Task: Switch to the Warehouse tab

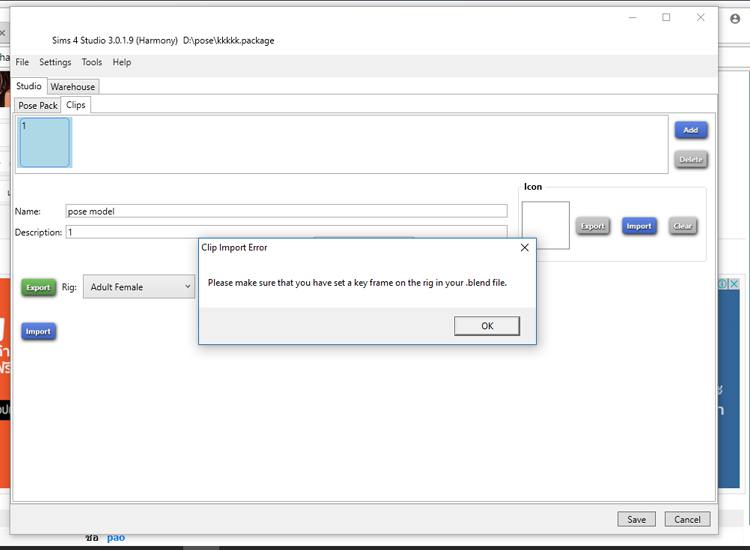Action: [73, 87]
